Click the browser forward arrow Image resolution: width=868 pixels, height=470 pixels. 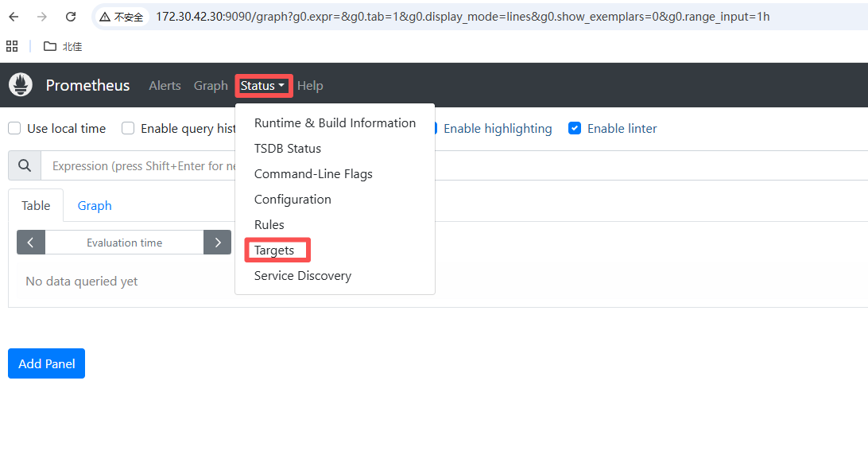[42, 17]
